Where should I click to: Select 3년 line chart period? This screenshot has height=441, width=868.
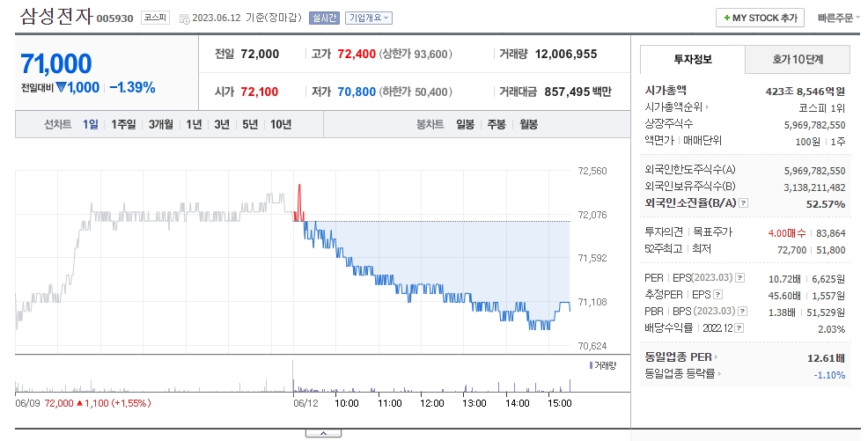pos(222,124)
